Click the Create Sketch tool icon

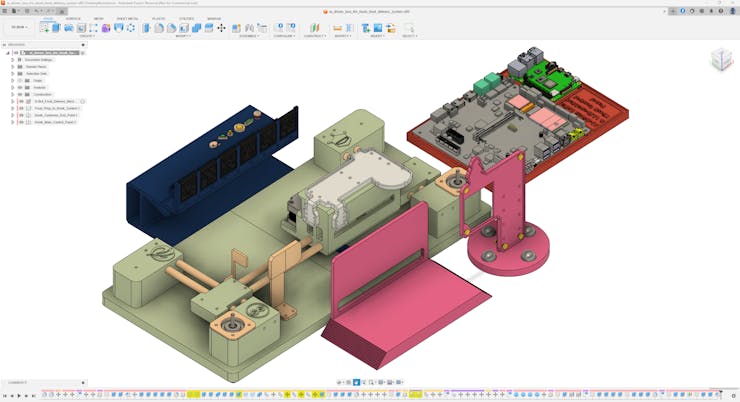coord(44,28)
